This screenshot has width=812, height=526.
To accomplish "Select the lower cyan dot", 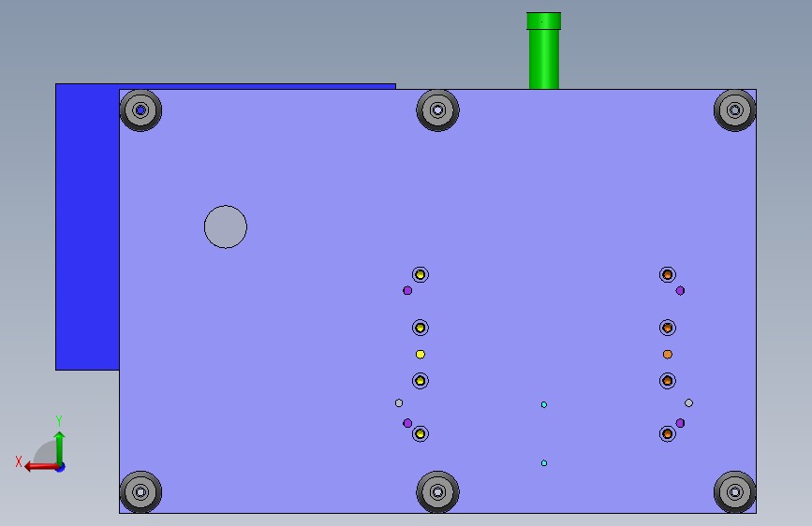I will (544, 463).
